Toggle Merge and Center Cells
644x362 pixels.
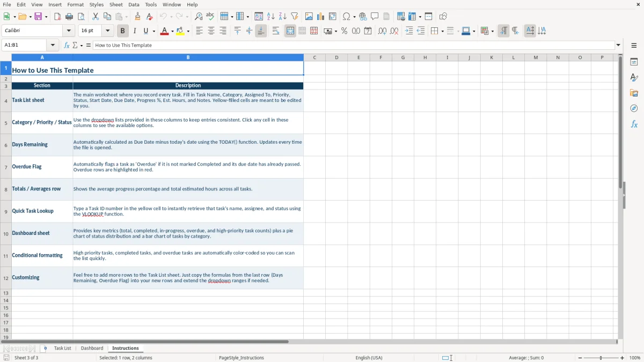(x=290, y=31)
